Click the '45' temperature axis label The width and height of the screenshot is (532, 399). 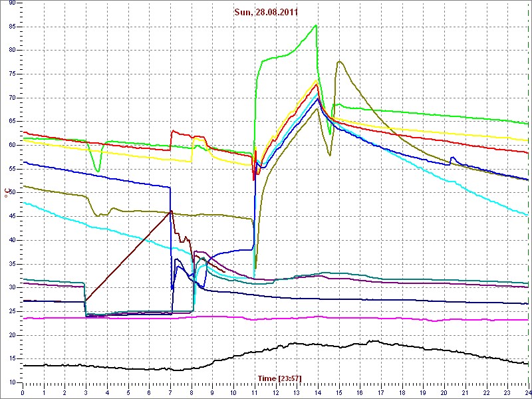point(12,217)
